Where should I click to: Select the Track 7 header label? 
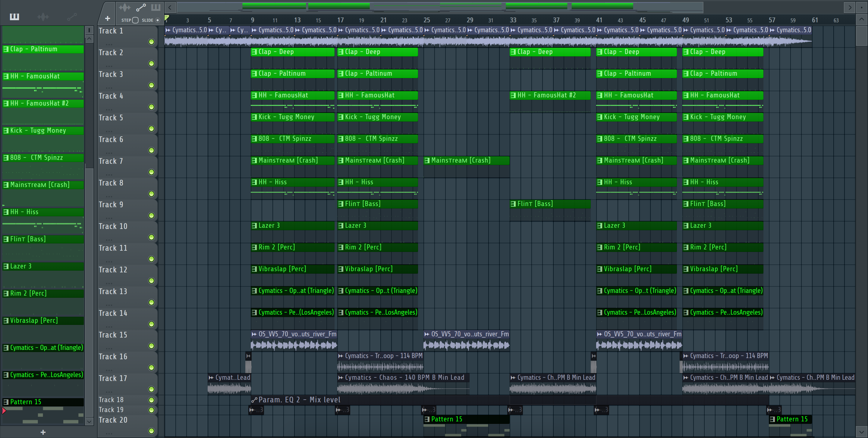111,161
